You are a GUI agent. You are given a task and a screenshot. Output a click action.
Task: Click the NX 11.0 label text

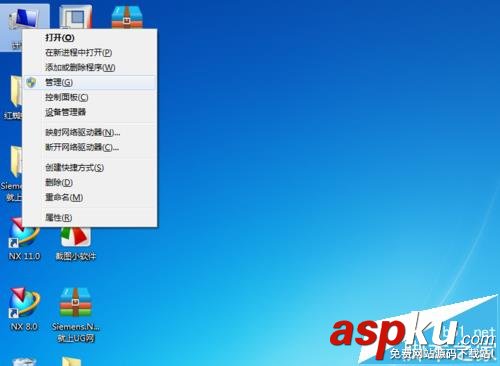pos(24,256)
